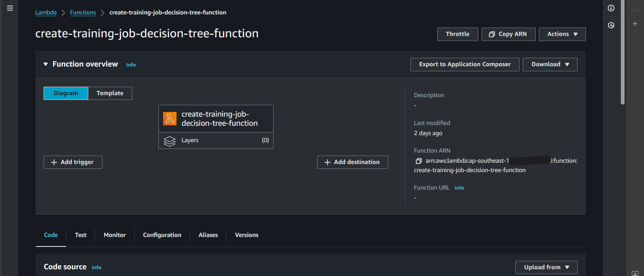Click the plus icon at far right

[x=635, y=24]
